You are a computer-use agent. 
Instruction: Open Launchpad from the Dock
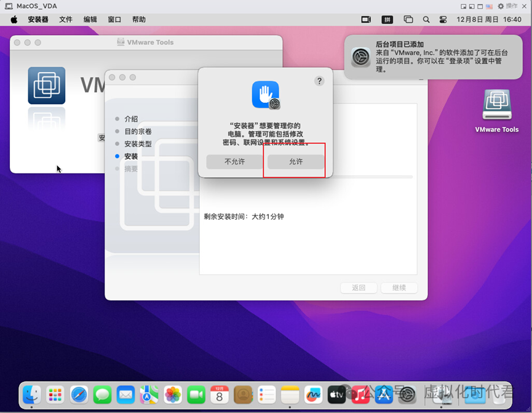[x=55, y=395]
